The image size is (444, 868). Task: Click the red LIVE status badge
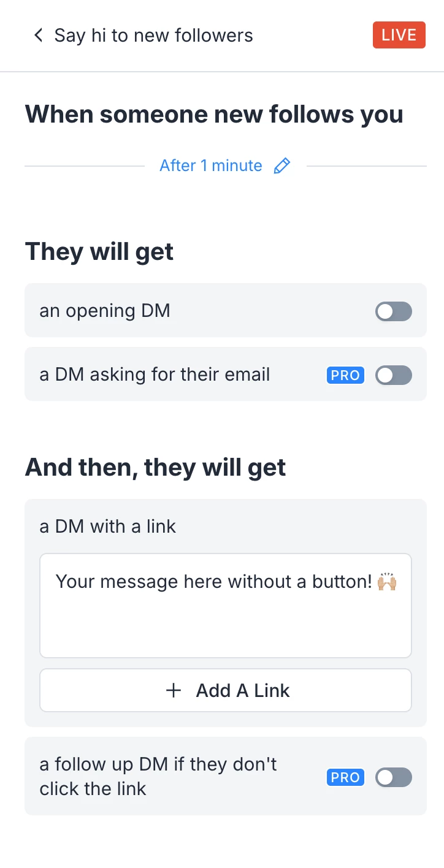(x=399, y=36)
